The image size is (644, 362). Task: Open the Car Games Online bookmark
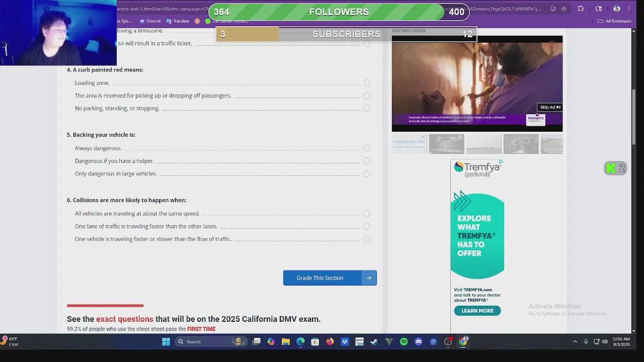[227, 21]
